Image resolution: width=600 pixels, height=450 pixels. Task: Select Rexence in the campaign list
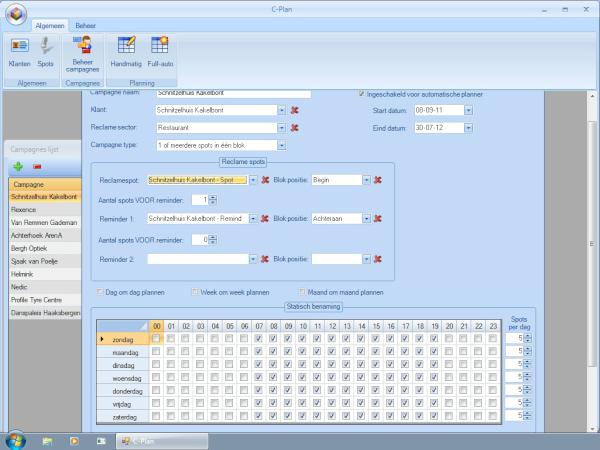click(45, 210)
